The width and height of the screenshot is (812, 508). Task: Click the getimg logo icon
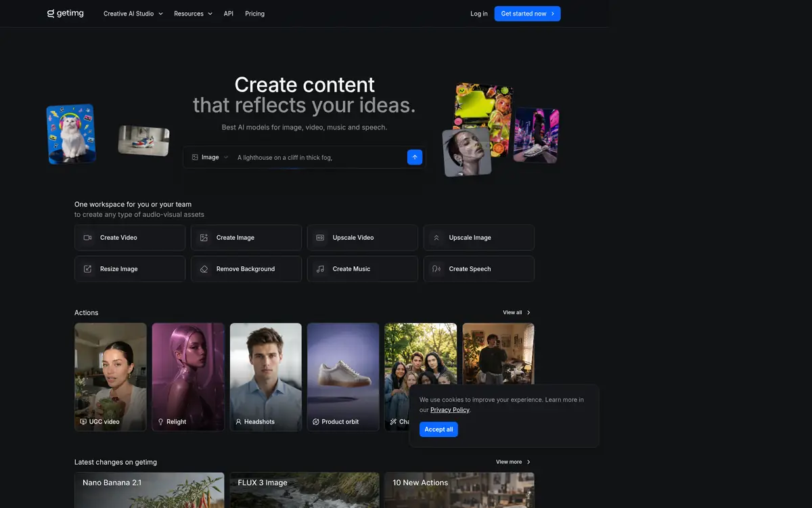51,14
